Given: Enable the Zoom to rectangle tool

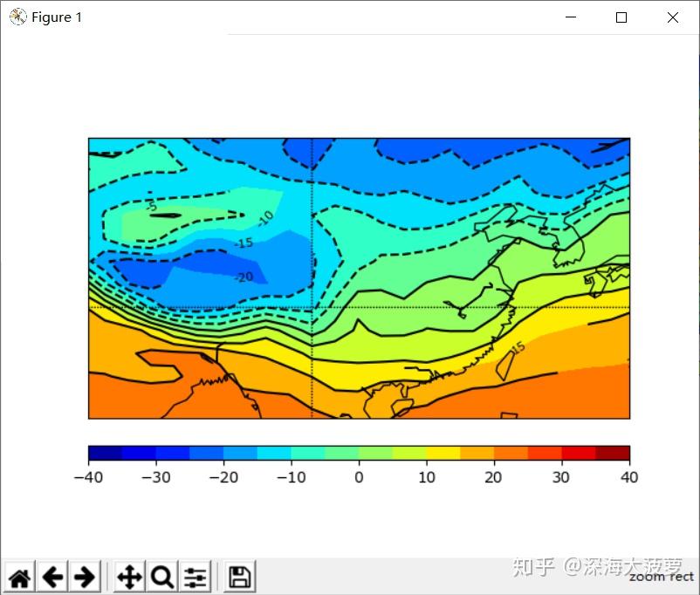Looking at the screenshot, I should 161,577.
